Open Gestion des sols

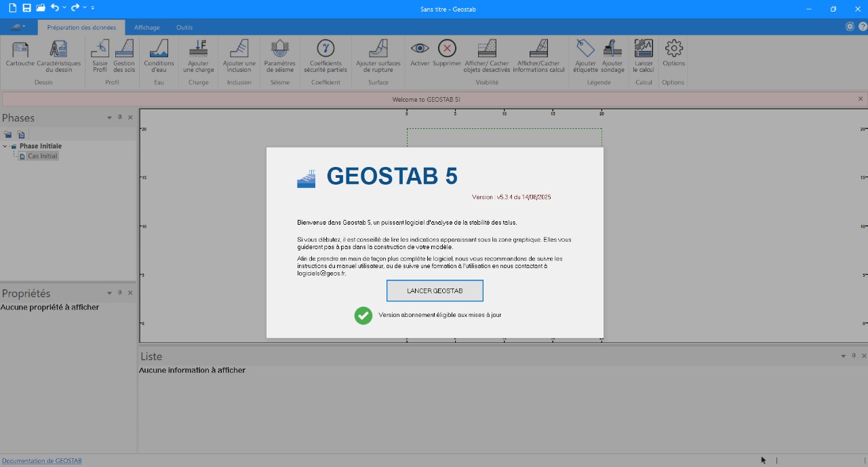coord(124,56)
